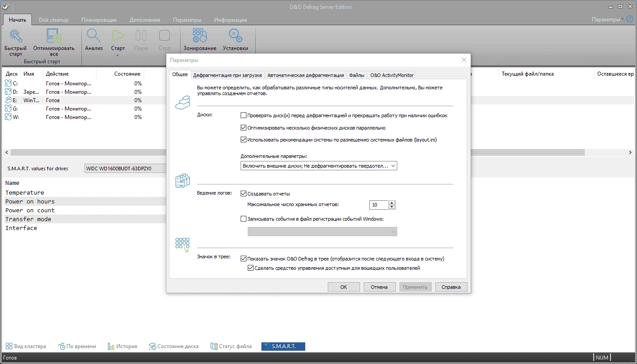Screen dimensions: 637x364
Task: Click the Стоп toolbar icon
Action: tap(165, 36)
